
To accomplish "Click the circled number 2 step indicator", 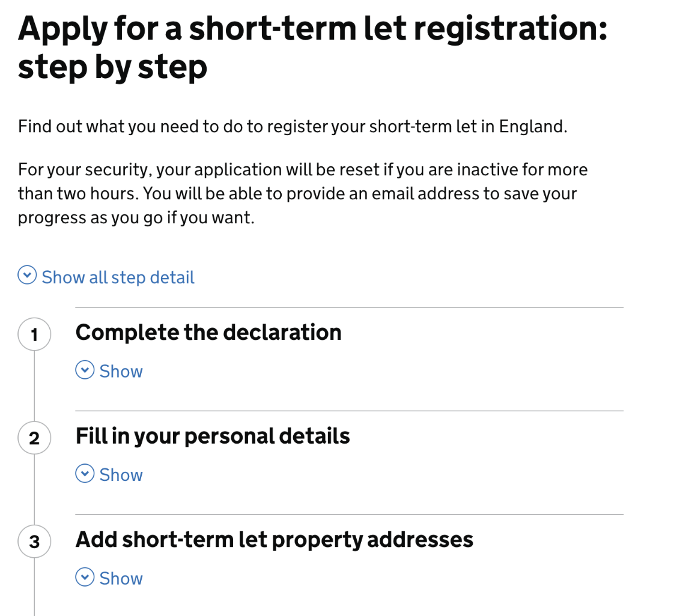I will 34,438.
